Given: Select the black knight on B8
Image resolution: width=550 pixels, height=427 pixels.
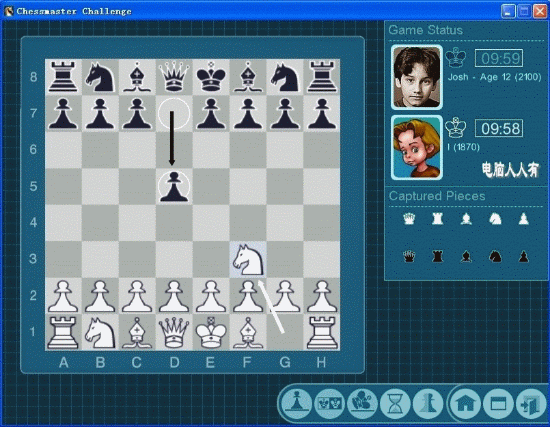Looking at the screenshot, I should [100, 77].
